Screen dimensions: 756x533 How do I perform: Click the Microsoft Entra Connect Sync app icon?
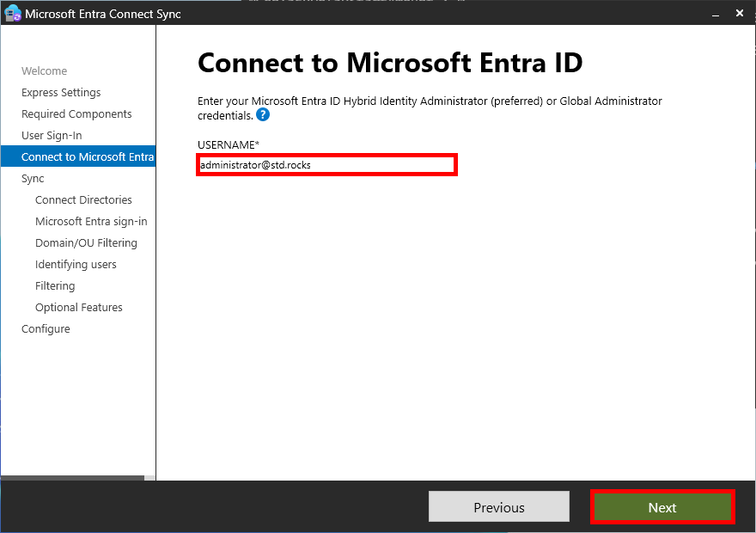click(11, 13)
